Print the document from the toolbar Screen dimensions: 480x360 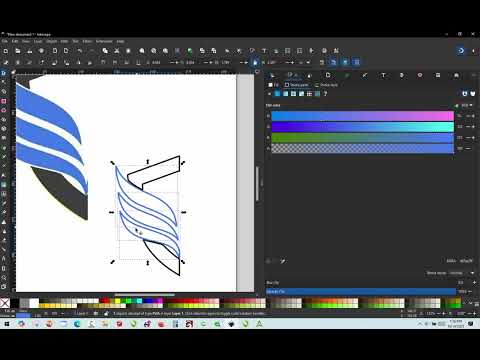tap(41, 51)
